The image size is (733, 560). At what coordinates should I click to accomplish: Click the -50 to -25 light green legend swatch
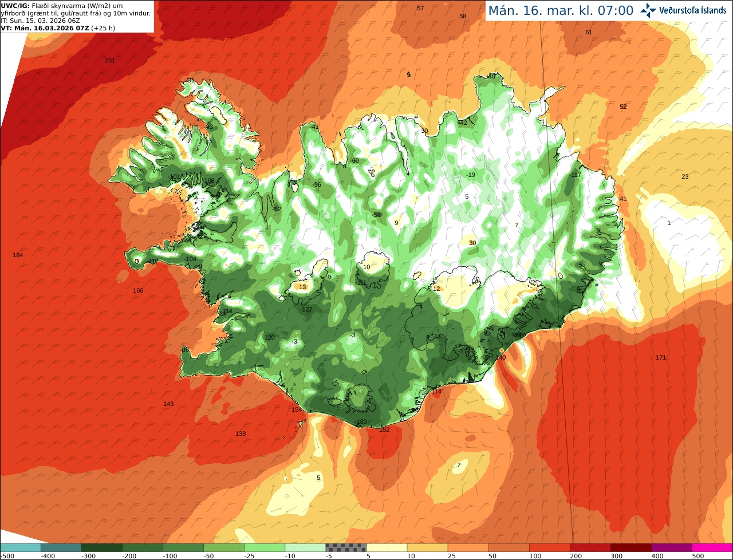point(224,548)
